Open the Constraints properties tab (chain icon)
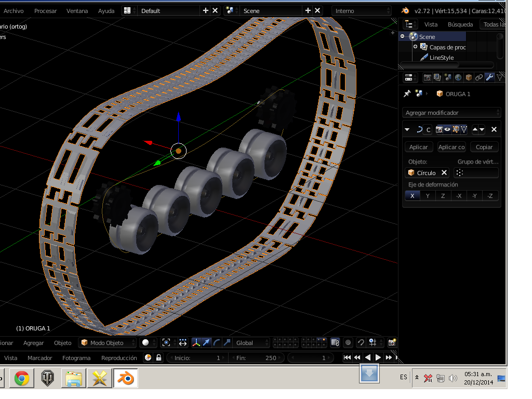The width and height of the screenshot is (532, 399). (479, 77)
